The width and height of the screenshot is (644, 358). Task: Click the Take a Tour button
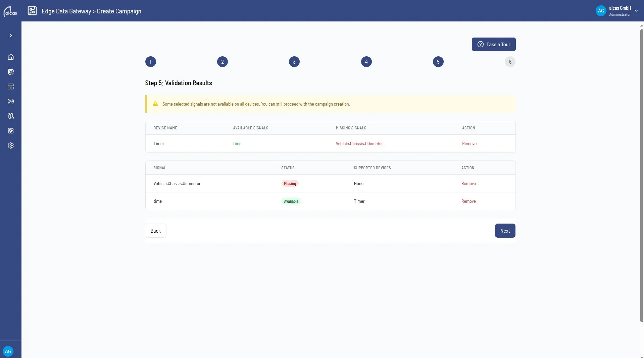point(494,44)
